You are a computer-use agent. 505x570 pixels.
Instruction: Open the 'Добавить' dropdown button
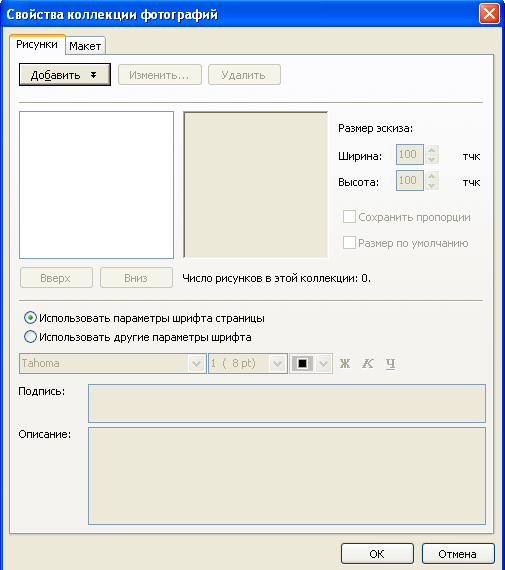65,75
